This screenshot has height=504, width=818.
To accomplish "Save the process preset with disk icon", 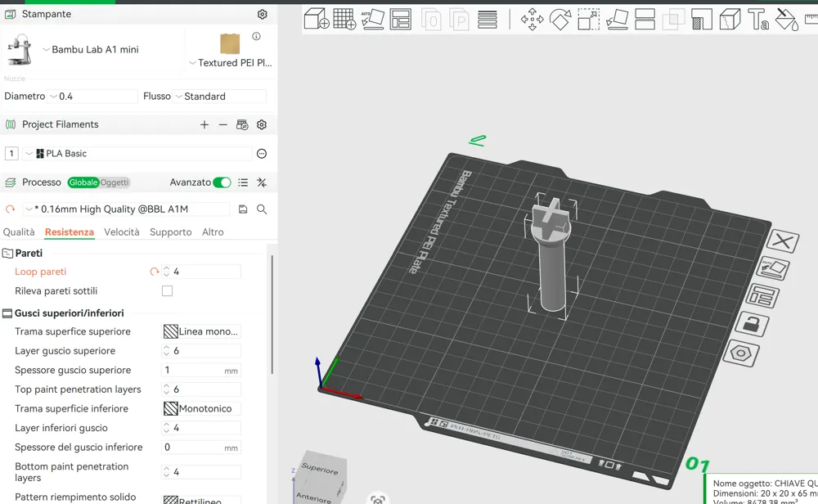I will [x=243, y=209].
